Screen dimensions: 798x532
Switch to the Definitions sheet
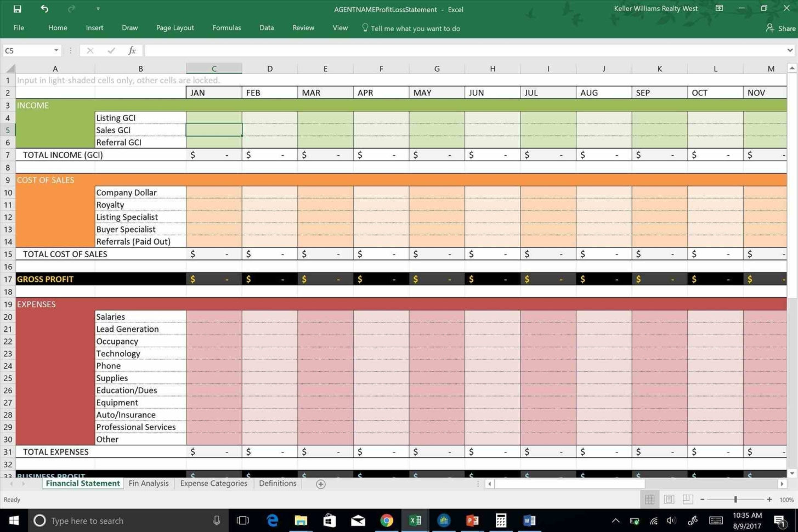278,483
